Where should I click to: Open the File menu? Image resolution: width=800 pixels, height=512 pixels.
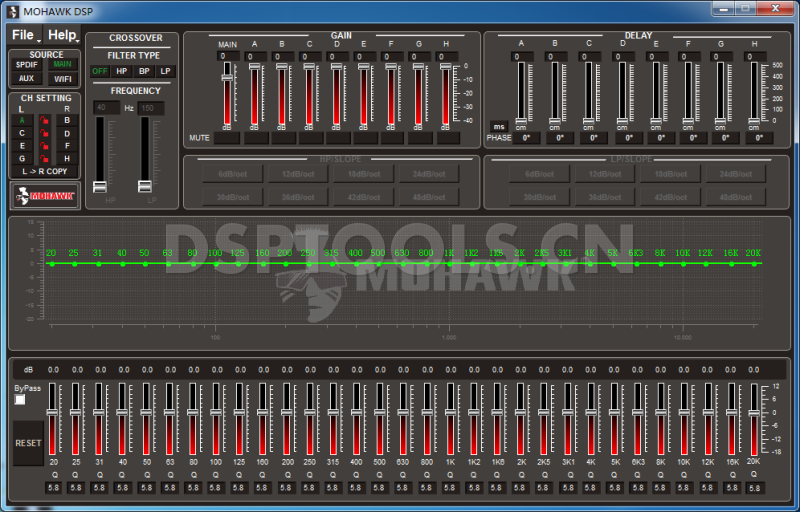(23, 35)
